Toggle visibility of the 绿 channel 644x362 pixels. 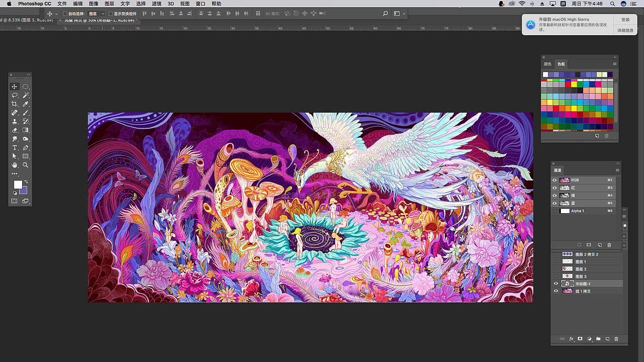555,196
